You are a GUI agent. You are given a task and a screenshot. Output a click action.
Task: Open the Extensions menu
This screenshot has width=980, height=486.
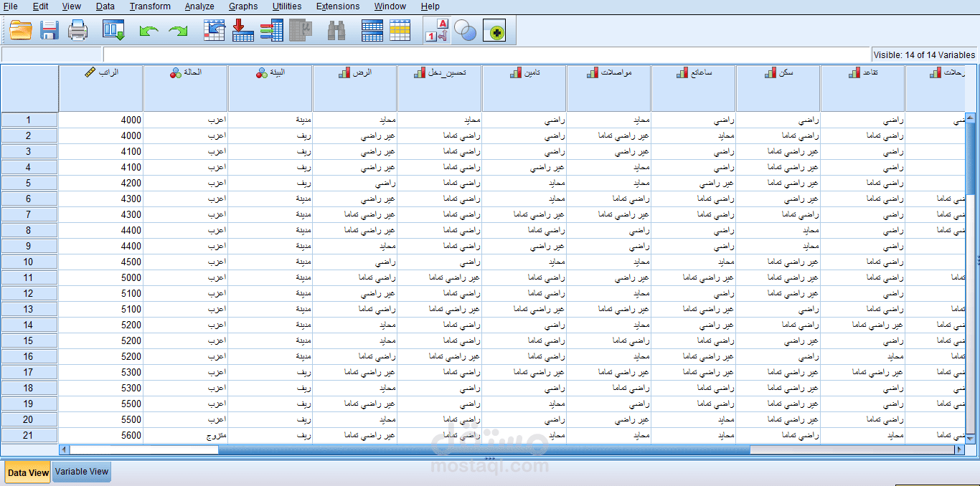(x=338, y=6)
